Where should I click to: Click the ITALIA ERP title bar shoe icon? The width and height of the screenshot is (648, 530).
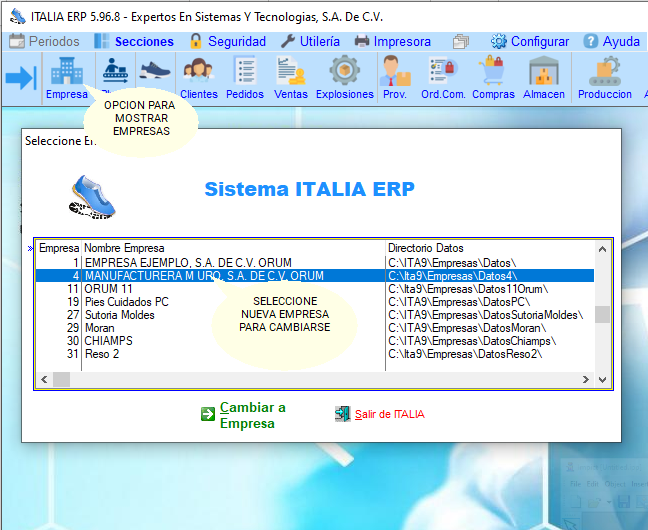17,17
